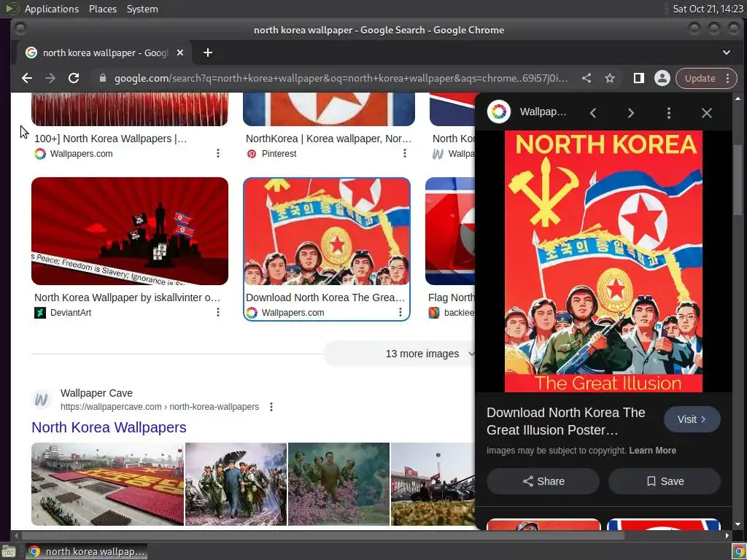Open the Applications menu

[52, 9]
